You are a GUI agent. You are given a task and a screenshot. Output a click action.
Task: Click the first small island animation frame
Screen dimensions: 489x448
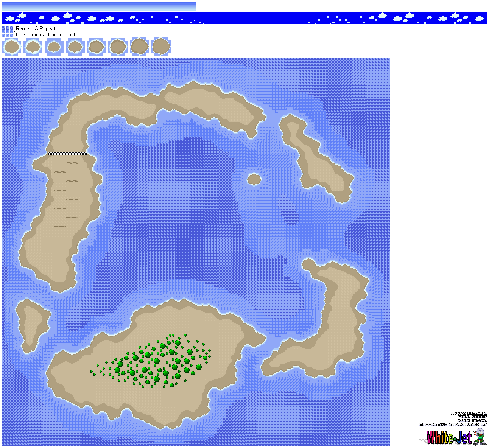[x=12, y=47]
